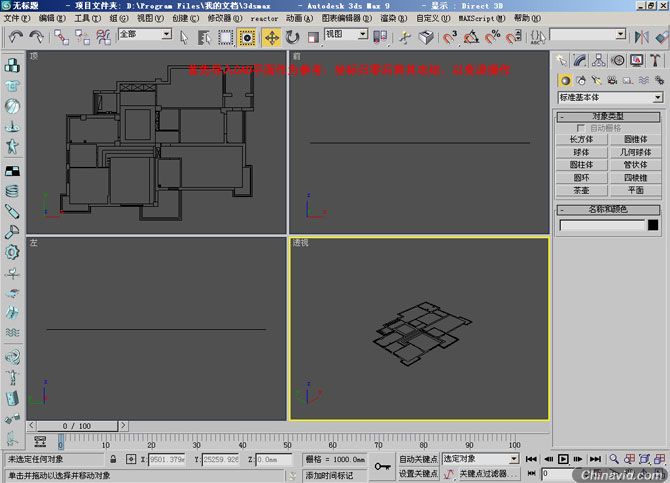Open the mini curve editor icon
The image size is (670, 483).
[x=40, y=441]
